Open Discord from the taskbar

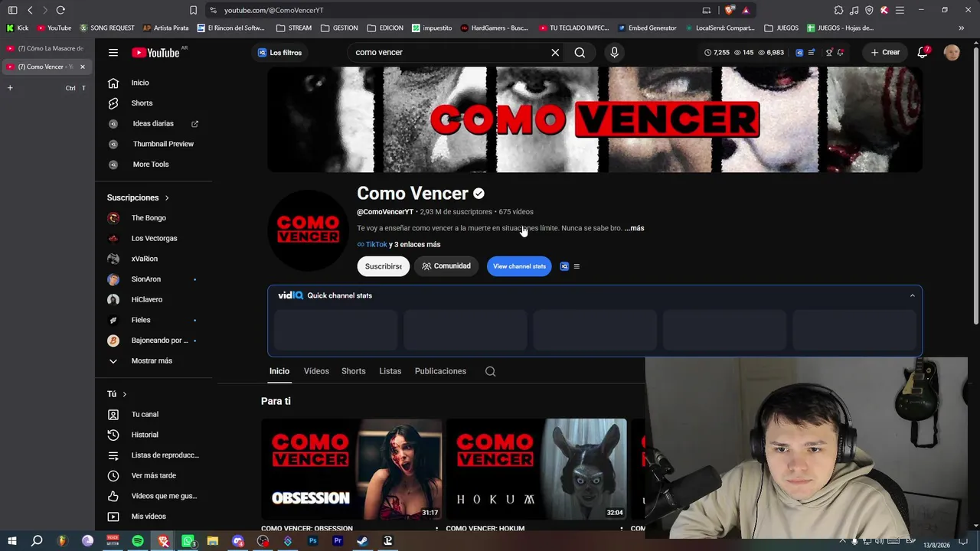238,541
